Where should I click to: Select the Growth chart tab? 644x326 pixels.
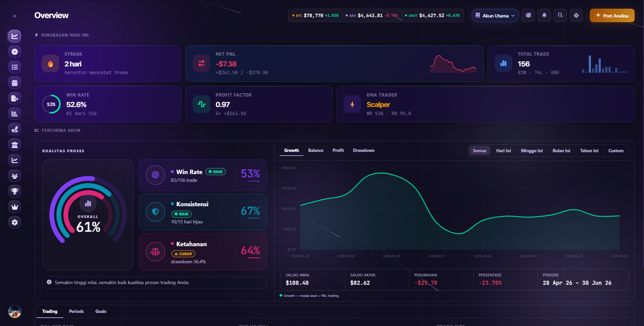pyautogui.click(x=291, y=151)
